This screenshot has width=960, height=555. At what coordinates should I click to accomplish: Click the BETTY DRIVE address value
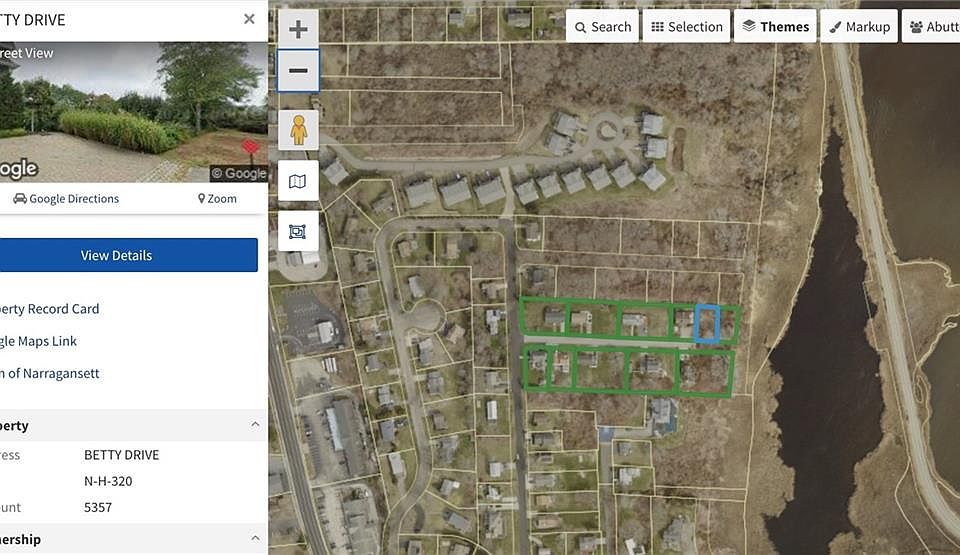[x=121, y=455]
